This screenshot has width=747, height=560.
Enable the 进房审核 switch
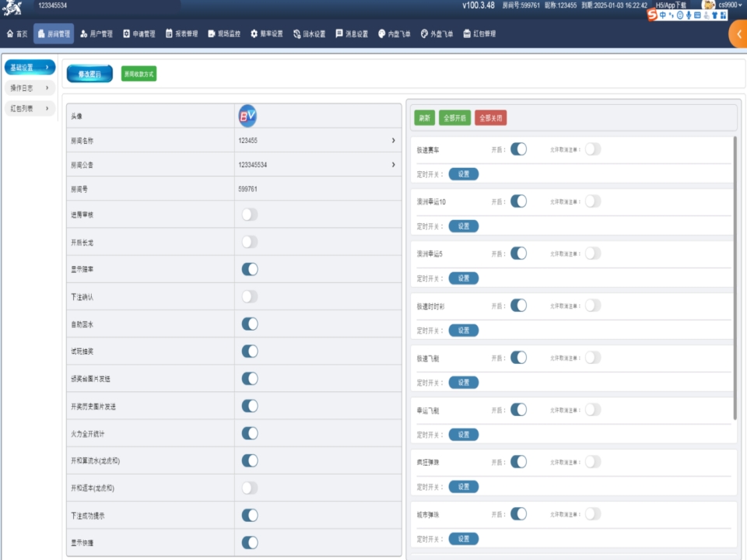pos(250,215)
